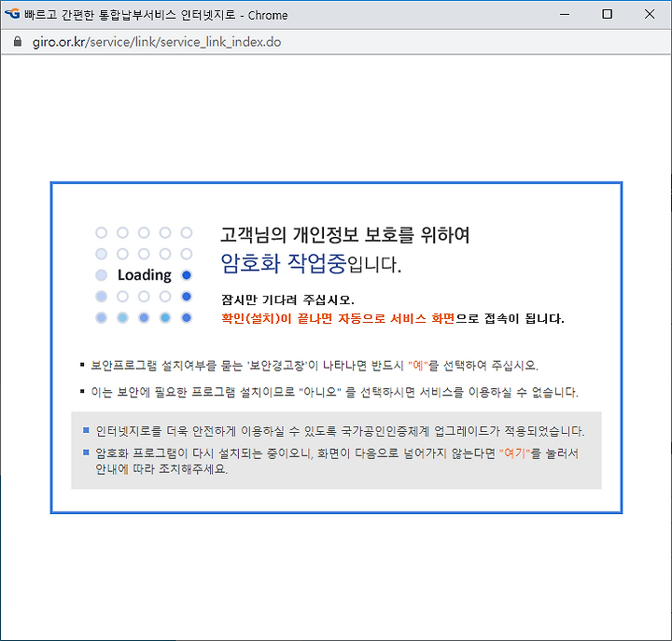The height and width of the screenshot is (641, 672).
Task: Click the "여기" link for encryption help
Action: [514, 453]
